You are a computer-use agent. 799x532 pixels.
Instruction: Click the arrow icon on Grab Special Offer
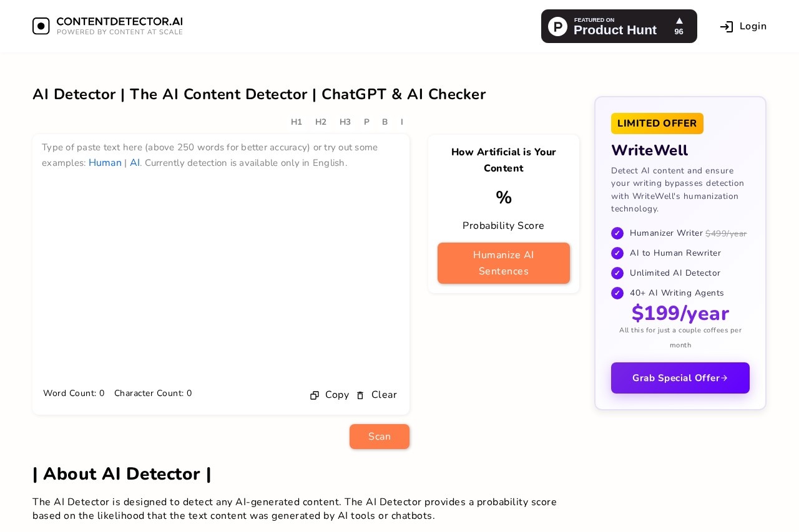[x=724, y=378]
